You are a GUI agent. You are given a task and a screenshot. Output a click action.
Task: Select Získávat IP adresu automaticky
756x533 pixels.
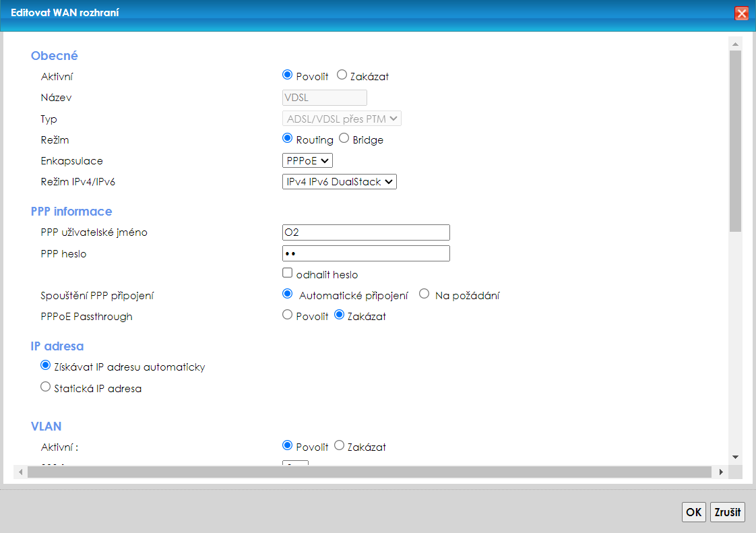(46, 366)
